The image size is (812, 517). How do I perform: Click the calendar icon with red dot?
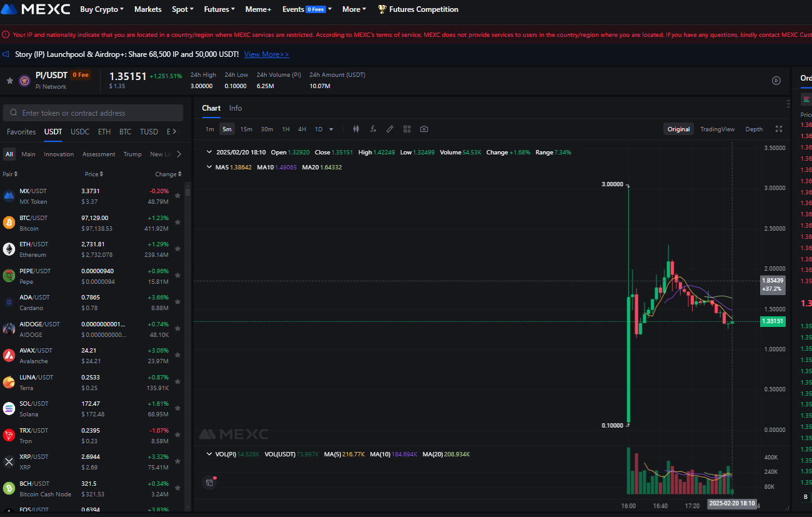(210, 481)
